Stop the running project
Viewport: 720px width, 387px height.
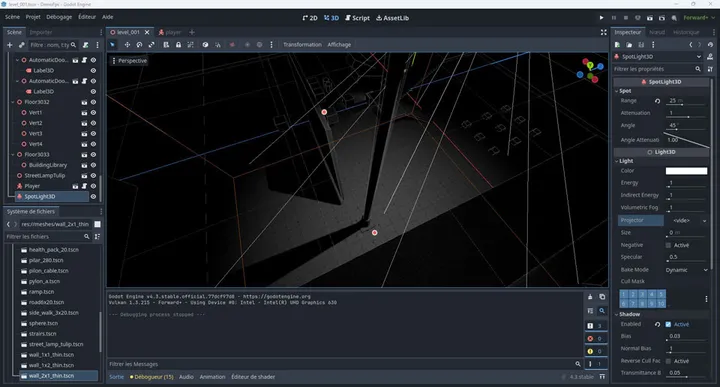(625, 18)
